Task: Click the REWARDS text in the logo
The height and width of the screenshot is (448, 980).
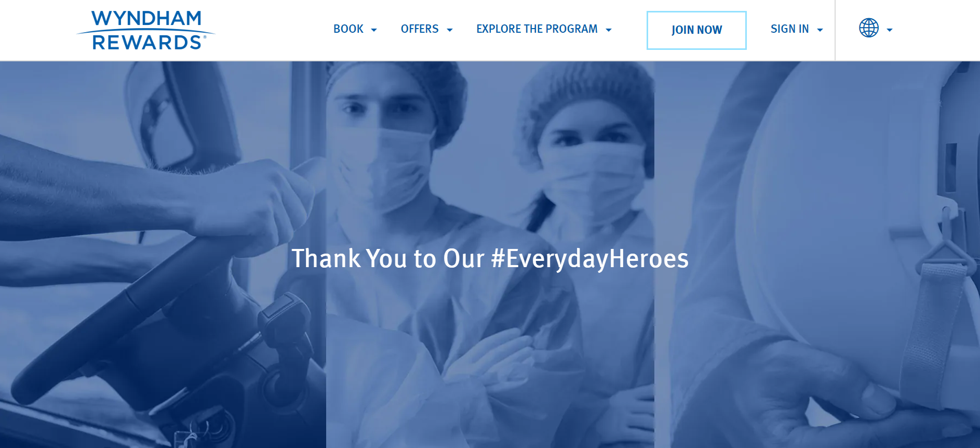Action: (146, 43)
